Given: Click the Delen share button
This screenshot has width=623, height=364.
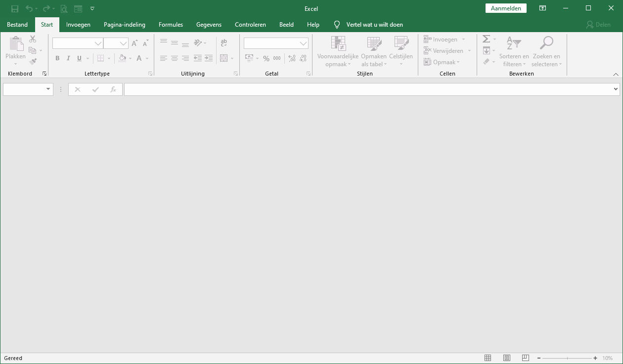Looking at the screenshot, I should [x=598, y=25].
